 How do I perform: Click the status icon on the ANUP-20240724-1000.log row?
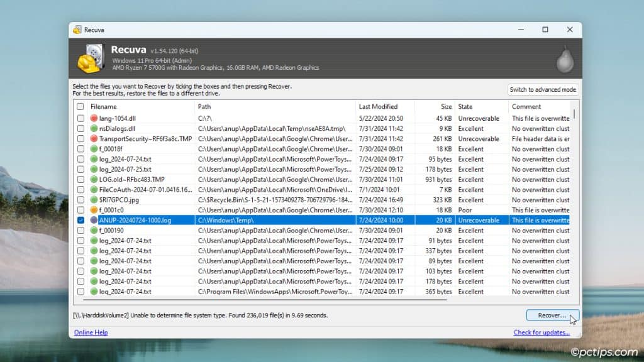click(x=92, y=220)
